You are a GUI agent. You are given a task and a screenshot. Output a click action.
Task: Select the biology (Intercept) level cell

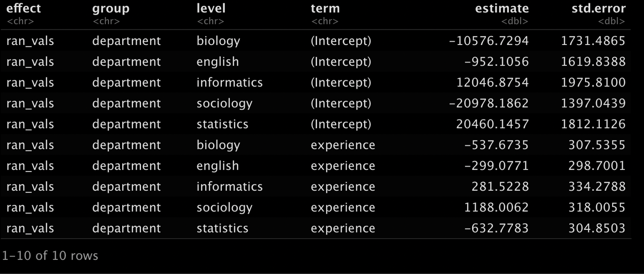[218, 41]
